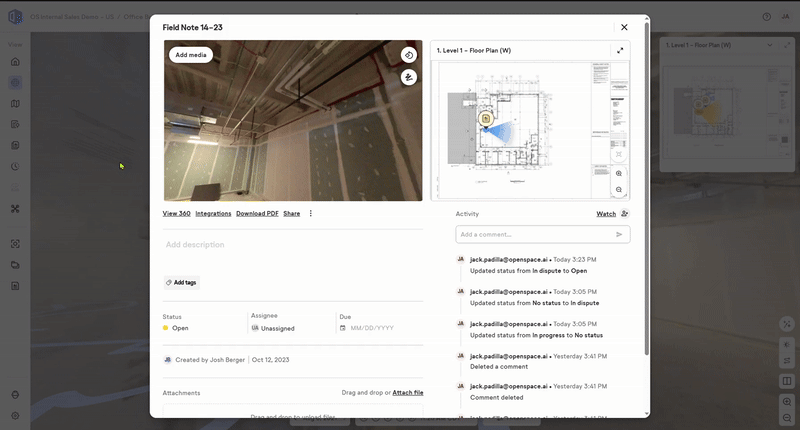Click the Add media button
This screenshot has height=430, width=800.
point(191,55)
